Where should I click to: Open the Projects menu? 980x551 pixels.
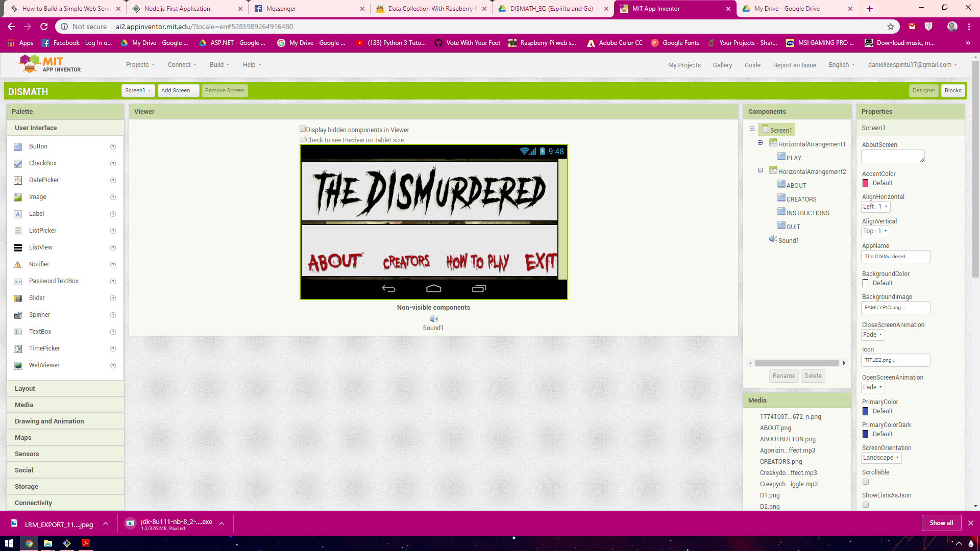click(x=140, y=65)
